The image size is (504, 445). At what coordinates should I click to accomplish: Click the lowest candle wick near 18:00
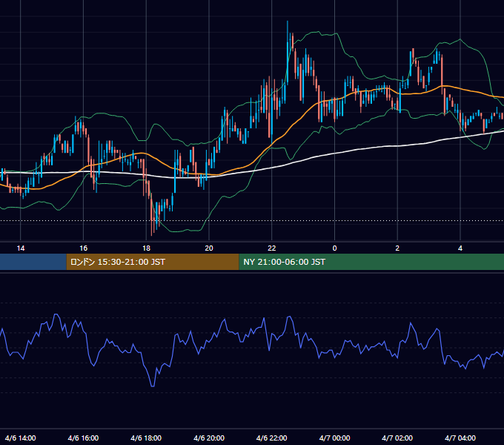(151, 214)
